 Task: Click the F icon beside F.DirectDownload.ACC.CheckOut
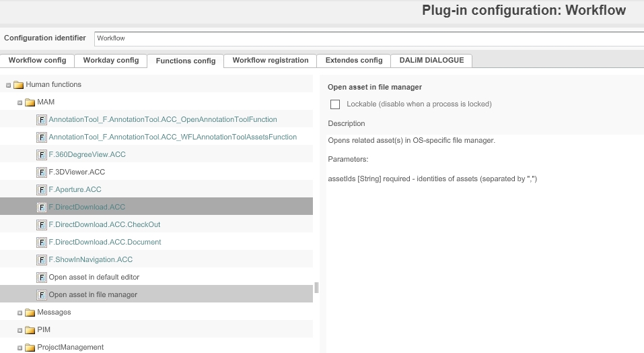pyautogui.click(x=42, y=224)
